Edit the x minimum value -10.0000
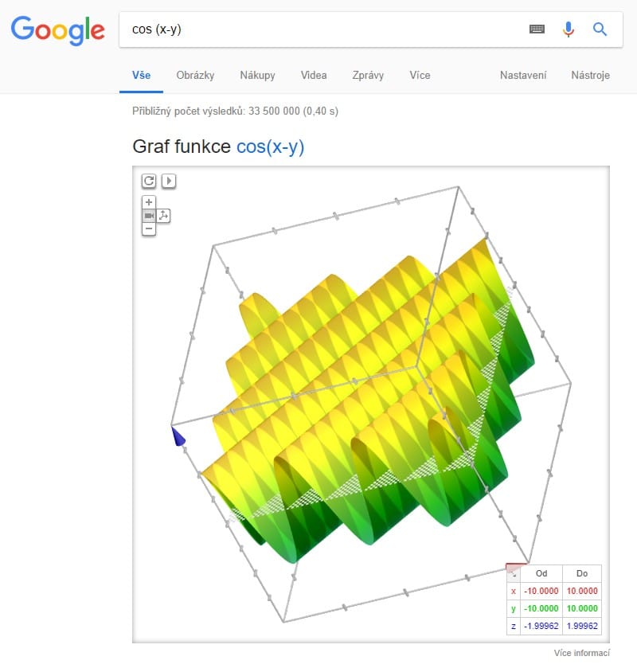Image resolution: width=637 pixels, height=672 pixels. tap(541, 592)
